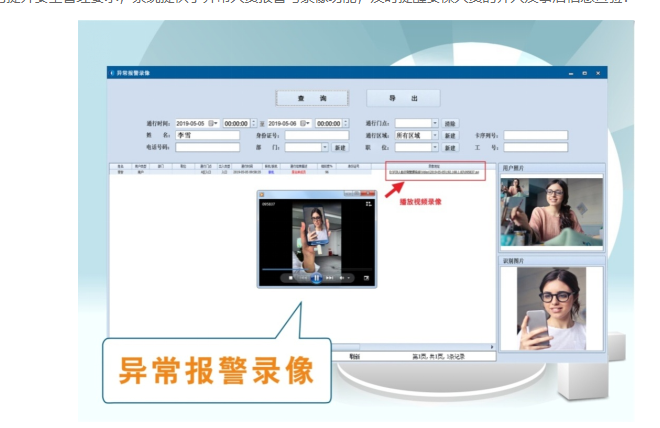The width and height of the screenshot is (660, 428).
Task: Click the 查询 button
Action: [x=311, y=98]
